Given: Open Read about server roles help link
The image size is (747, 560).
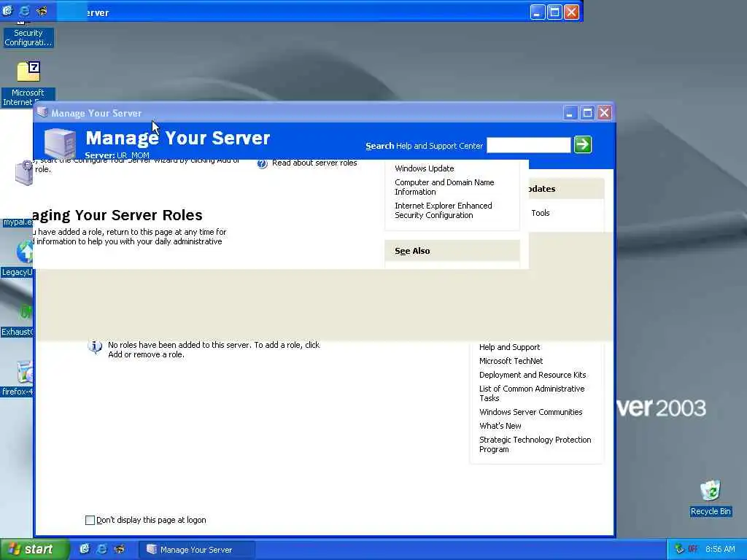Looking at the screenshot, I should pos(314,163).
